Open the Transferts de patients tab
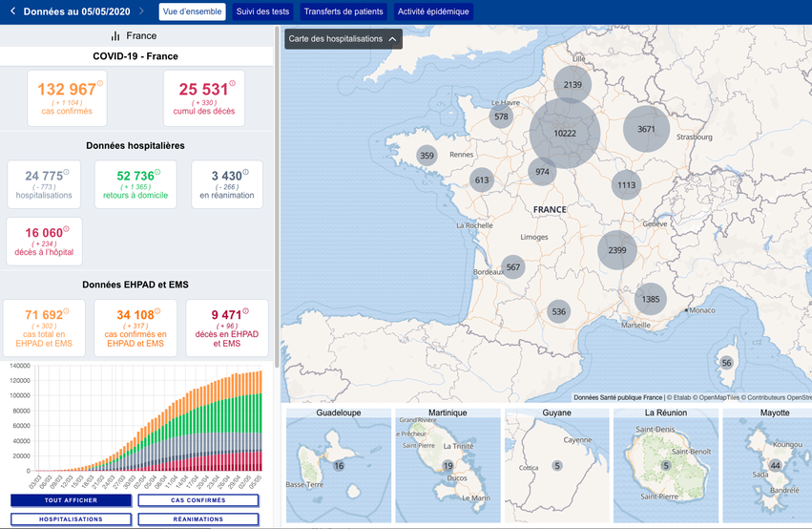This screenshot has width=812, height=529. pos(344,11)
